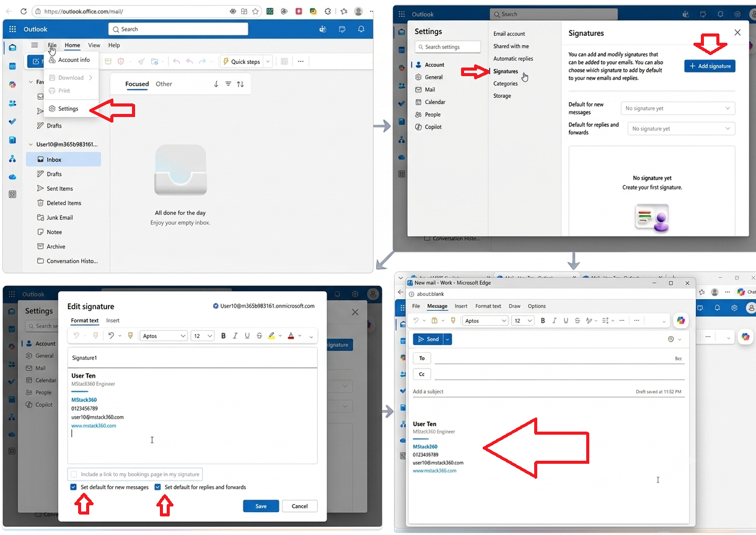Image resolution: width=756 pixels, height=535 pixels.
Task: Open the three-dots overflow in the inbox toolbar
Action: click(x=301, y=61)
